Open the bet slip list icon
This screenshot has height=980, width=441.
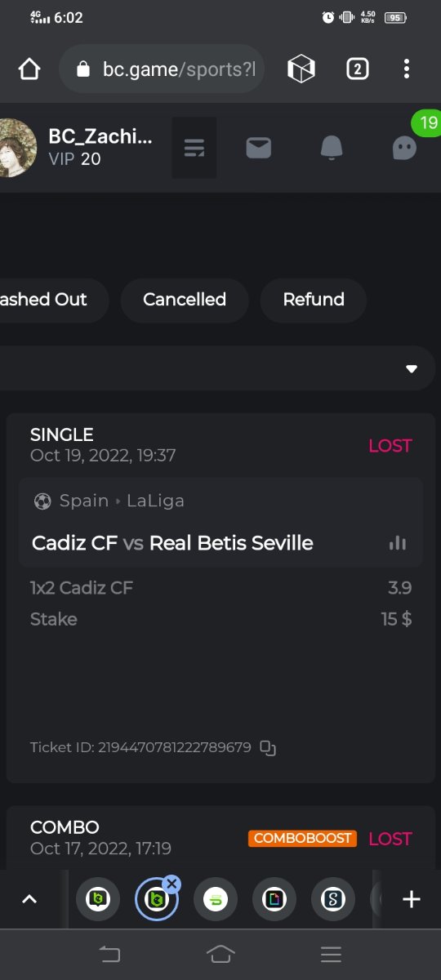point(194,148)
